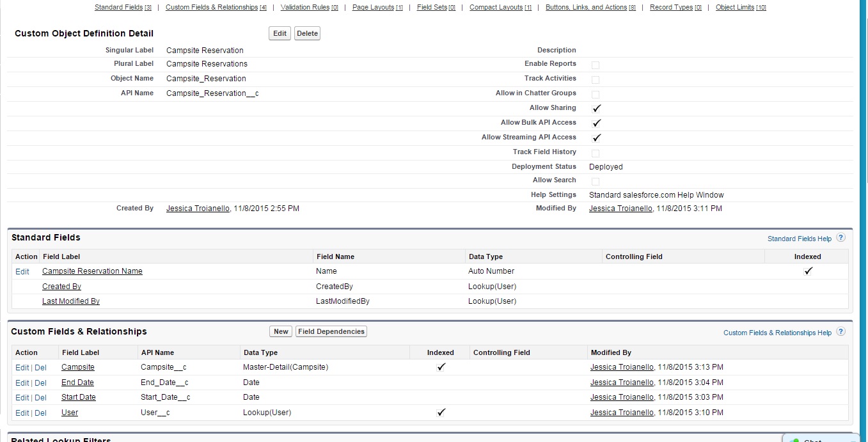Image resolution: width=868 pixels, height=442 pixels.
Task: Jump to Buttons, Links, and Actions [8]
Action: pyautogui.click(x=590, y=8)
